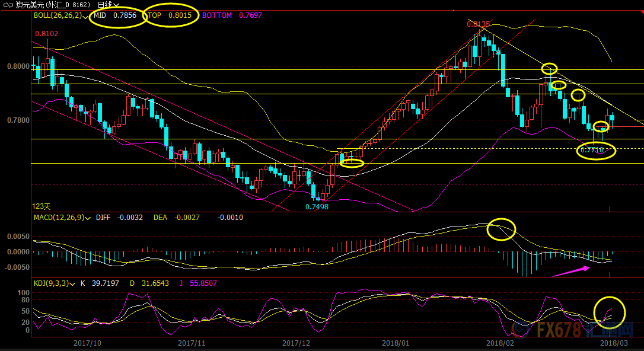Select the yellow ellipse on the MACD crossover
Image resolution: width=644 pixels, height=351 pixels.
[x=501, y=229]
